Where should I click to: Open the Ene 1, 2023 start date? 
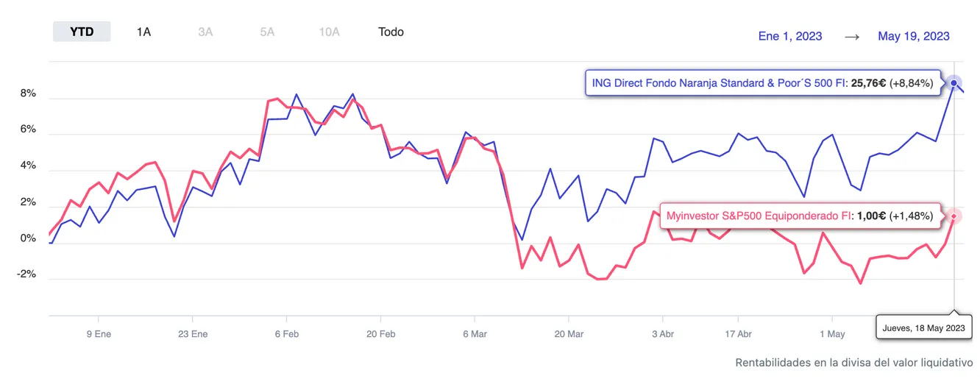click(790, 36)
